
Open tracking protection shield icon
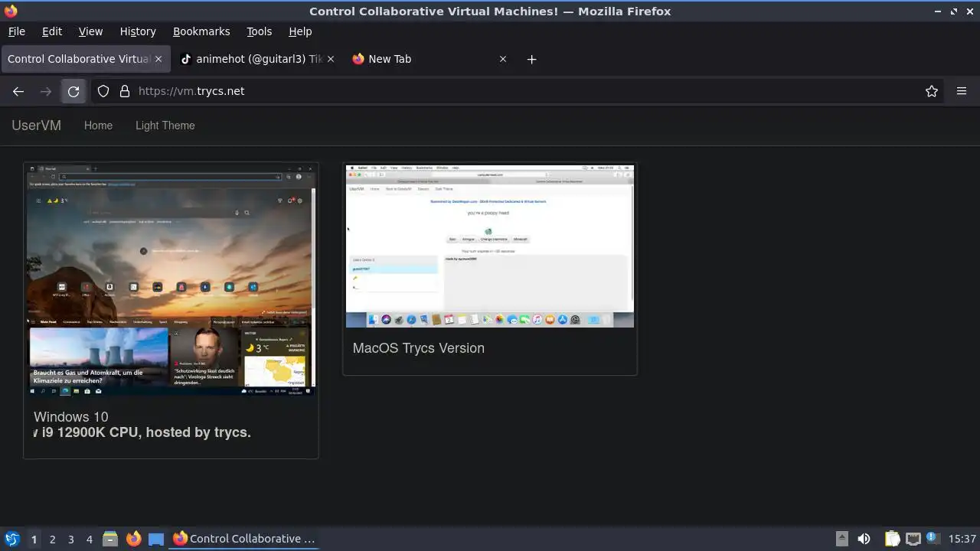click(x=103, y=91)
